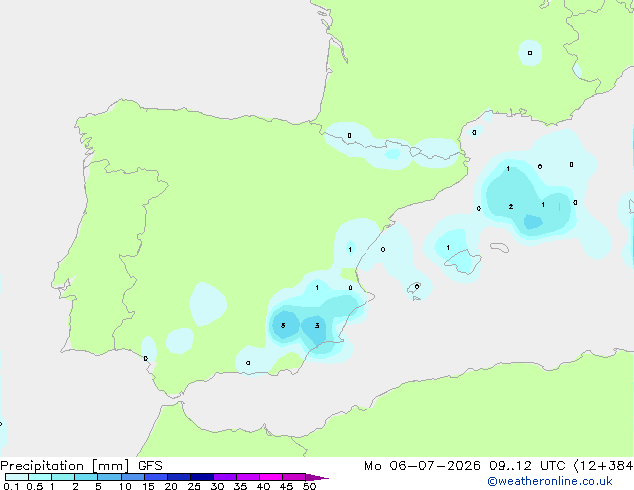
Task: Click the "GFS" model label
Action: click(150, 466)
